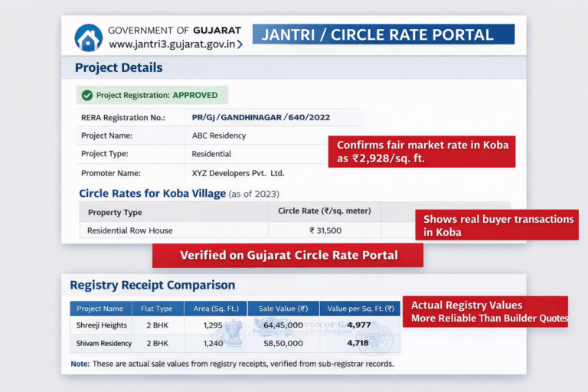Select the Project Type label
This screenshot has width=588, height=392.
coord(105,154)
